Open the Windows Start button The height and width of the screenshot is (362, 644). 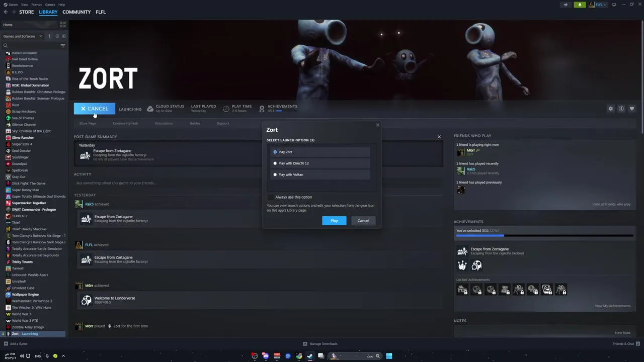389,356
